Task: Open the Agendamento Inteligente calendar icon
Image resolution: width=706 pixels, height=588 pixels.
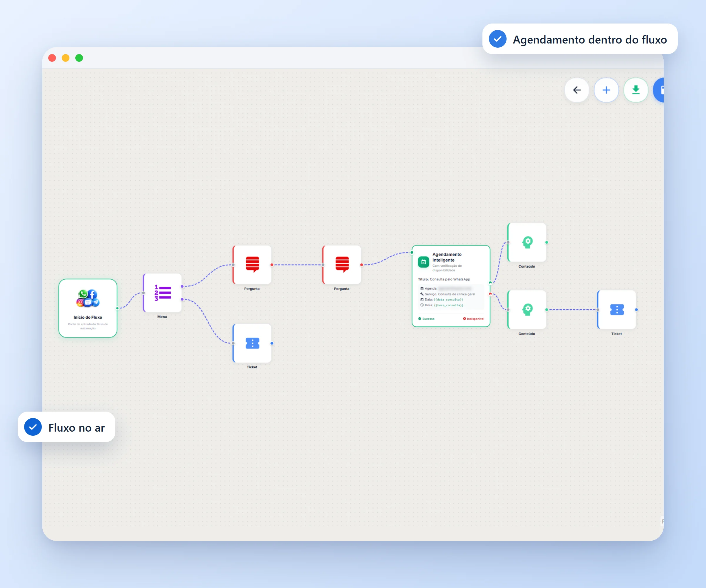Action: tap(423, 262)
